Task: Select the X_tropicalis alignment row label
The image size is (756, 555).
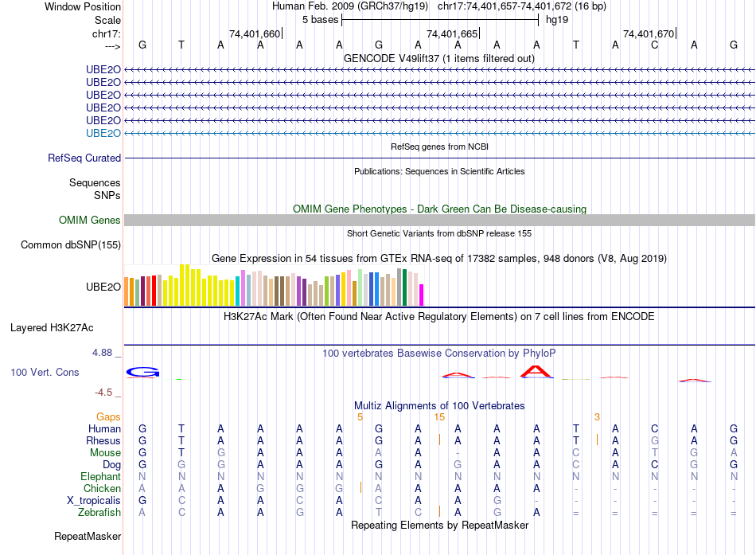Action: pyautogui.click(x=94, y=501)
